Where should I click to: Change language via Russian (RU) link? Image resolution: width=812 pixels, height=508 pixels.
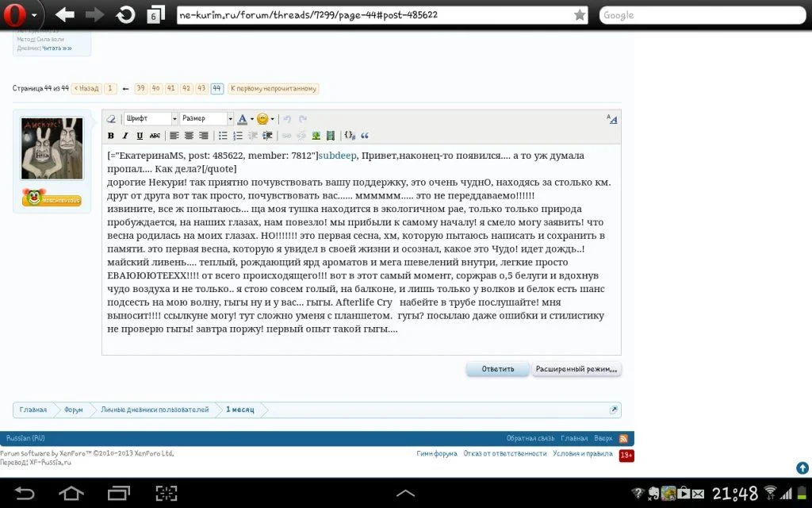(x=25, y=438)
